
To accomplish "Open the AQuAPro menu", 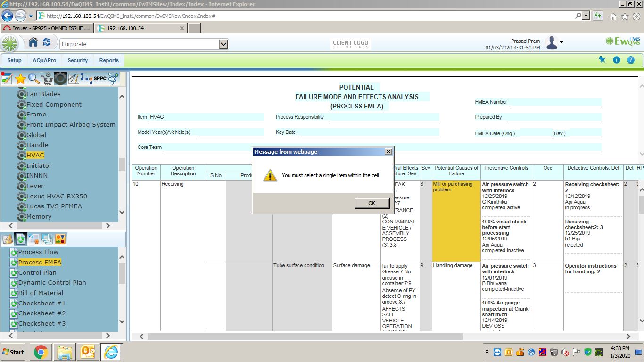I will point(44,60).
